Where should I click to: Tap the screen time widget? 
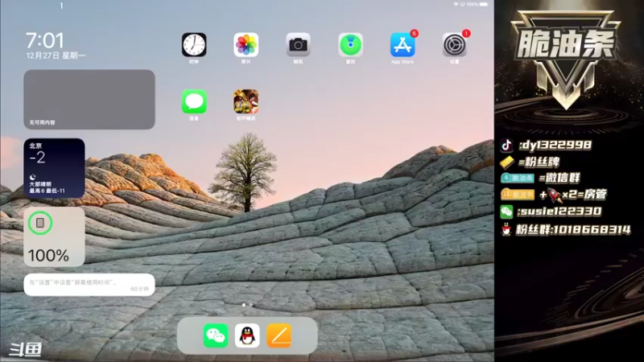[x=89, y=285]
